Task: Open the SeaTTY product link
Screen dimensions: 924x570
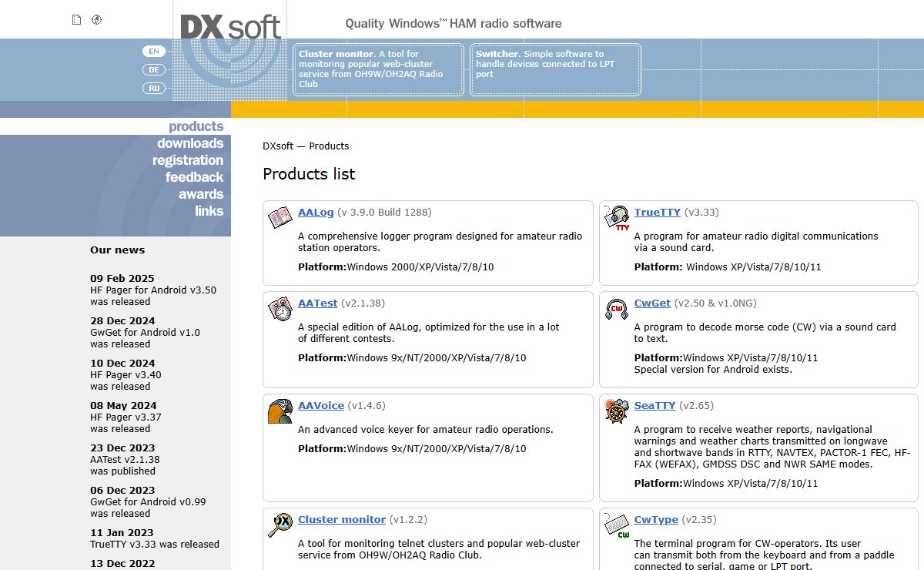Action: pos(654,405)
